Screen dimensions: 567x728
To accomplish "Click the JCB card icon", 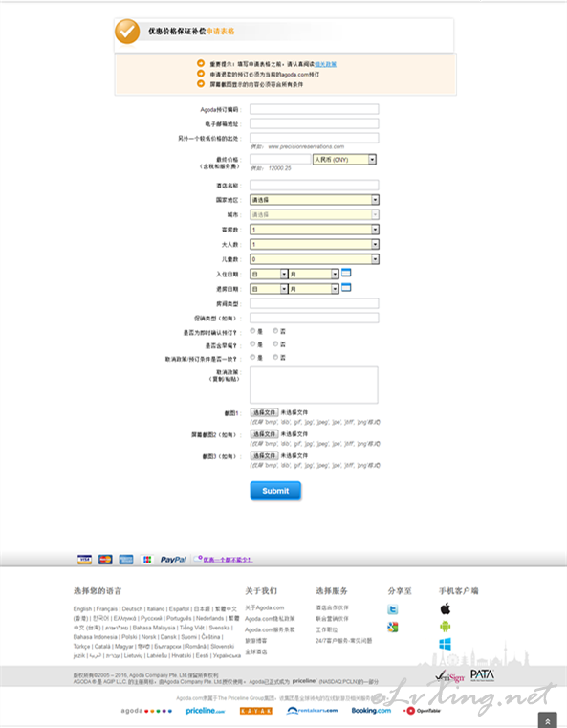I will pos(147,560).
